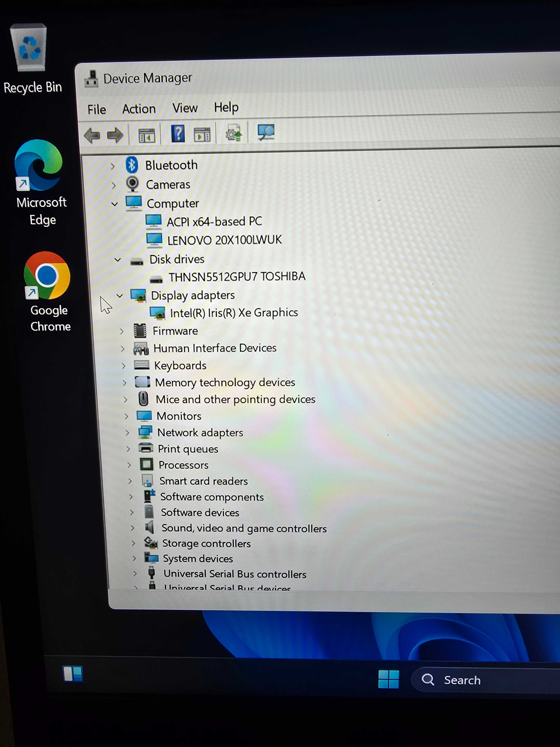The image size is (560, 747).
Task: Select the Processors icon
Action: (147, 464)
